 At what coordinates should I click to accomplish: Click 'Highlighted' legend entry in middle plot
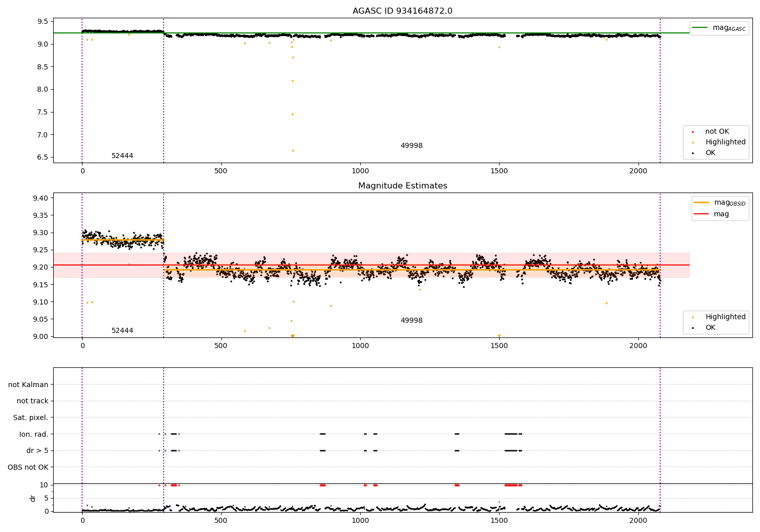[x=718, y=317]
